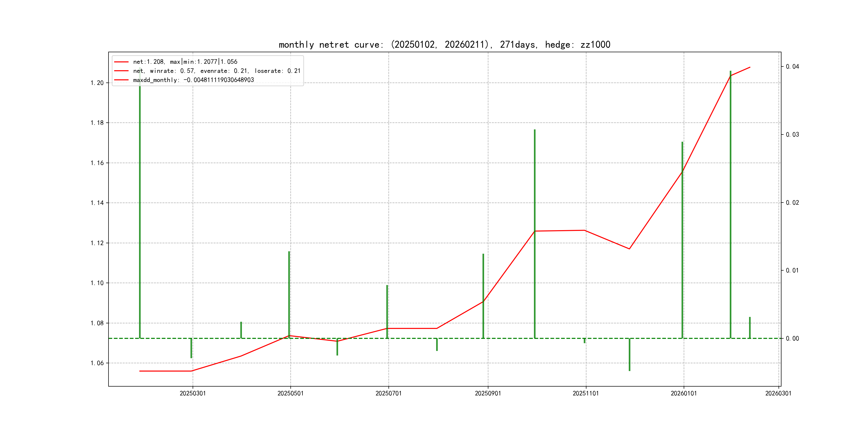Click the 0.04 right y-axis label

coord(792,66)
